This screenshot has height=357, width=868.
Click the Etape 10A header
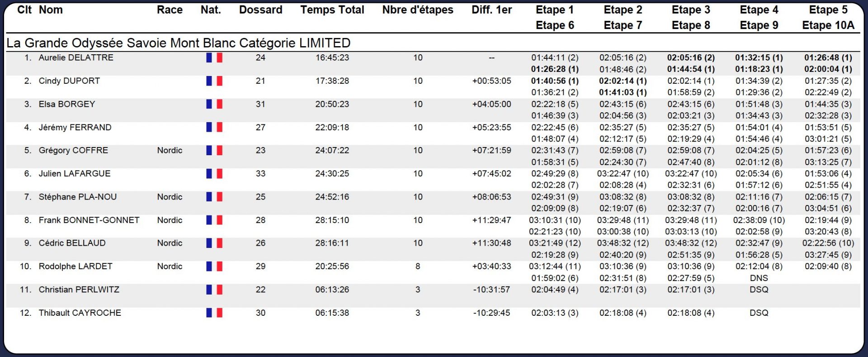click(828, 25)
